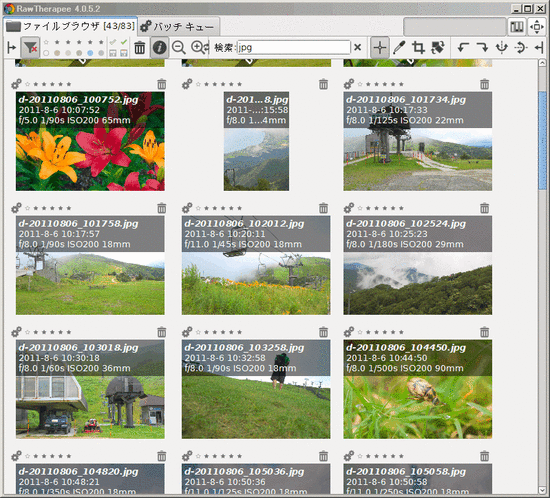This screenshot has width=550, height=498.
Task: Choose the straighten/rotate selection tool
Action: pos(438,47)
